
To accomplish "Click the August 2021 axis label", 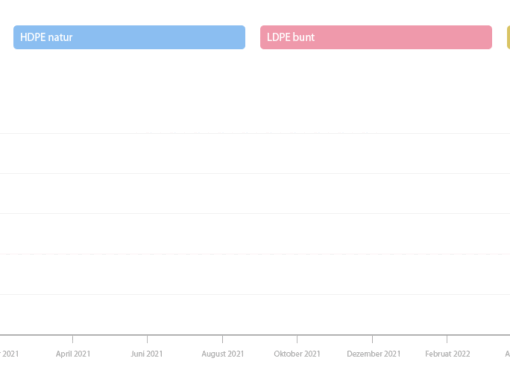I will [x=223, y=354].
